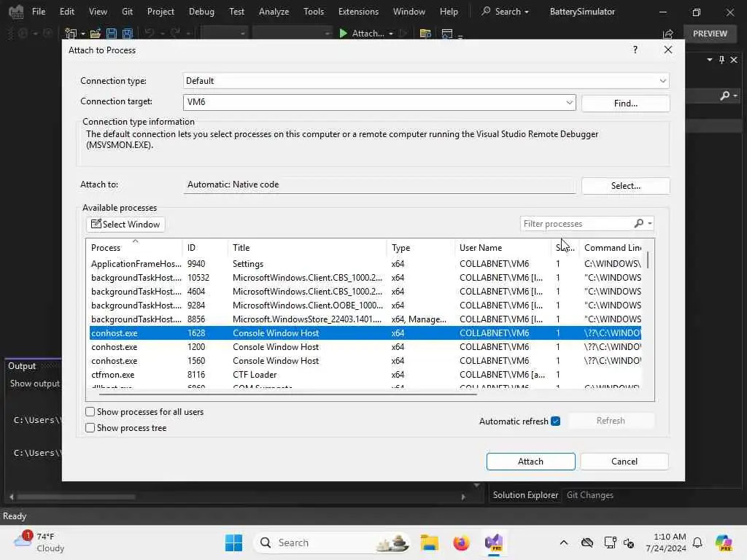This screenshot has width=747, height=560.
Task: Click the Open File folder icon
Action: click(x=96, y=34)
